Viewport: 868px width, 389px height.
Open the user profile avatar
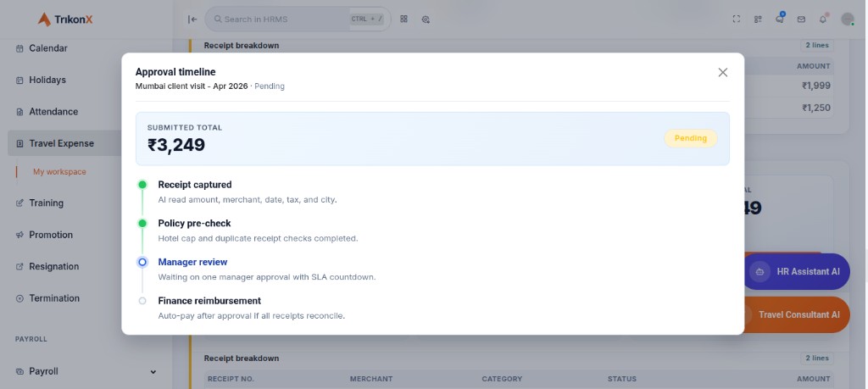tap(847, 19)
